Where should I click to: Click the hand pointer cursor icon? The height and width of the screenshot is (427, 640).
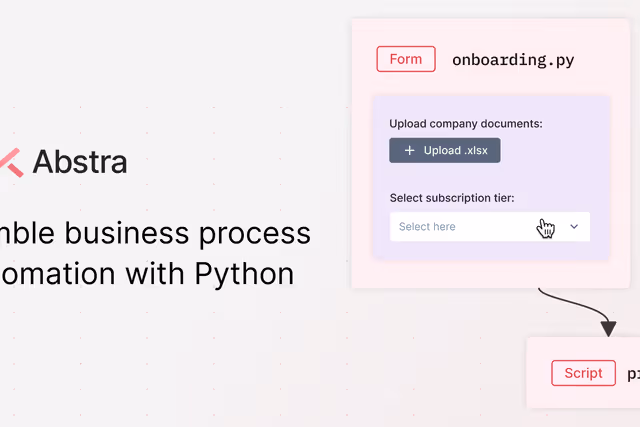[x=546, y=229]
